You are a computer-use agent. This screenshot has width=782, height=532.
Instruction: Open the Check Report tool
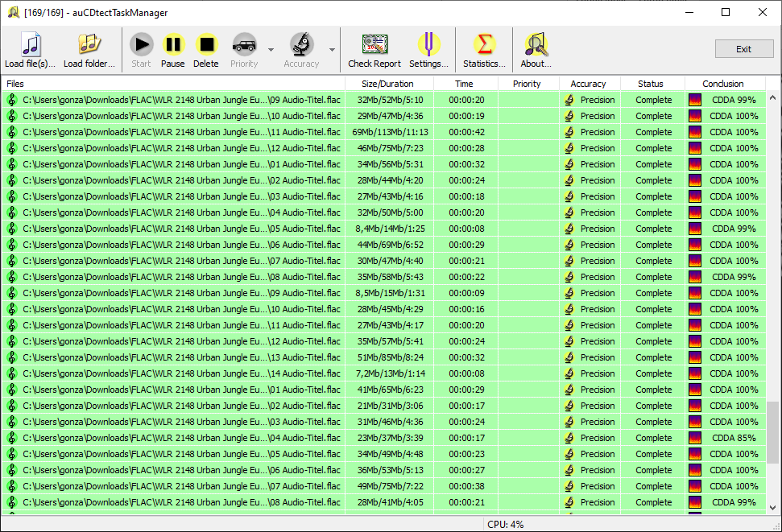pyautogui.click(x=374, y=50)
